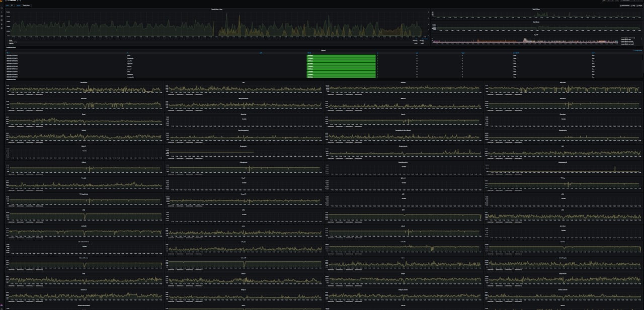Open the dashboard time range picker
Screen dimensions: 644x310
tap(627, 1)
